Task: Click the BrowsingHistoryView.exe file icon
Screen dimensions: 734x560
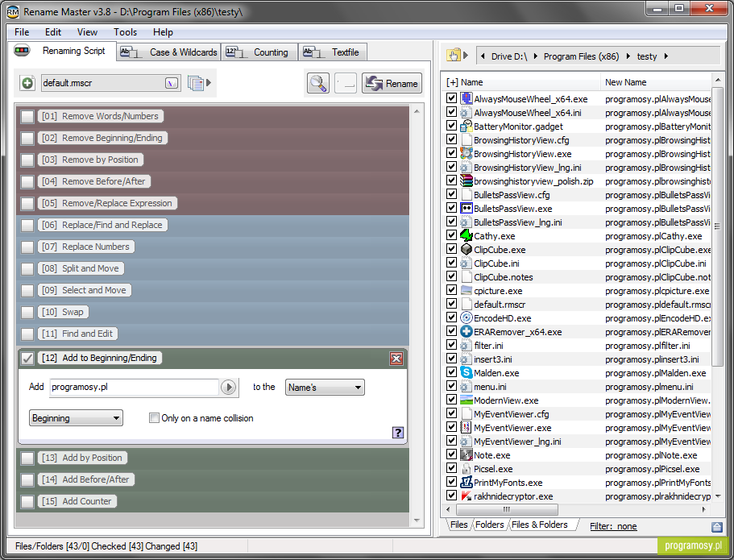Action: 467,154
